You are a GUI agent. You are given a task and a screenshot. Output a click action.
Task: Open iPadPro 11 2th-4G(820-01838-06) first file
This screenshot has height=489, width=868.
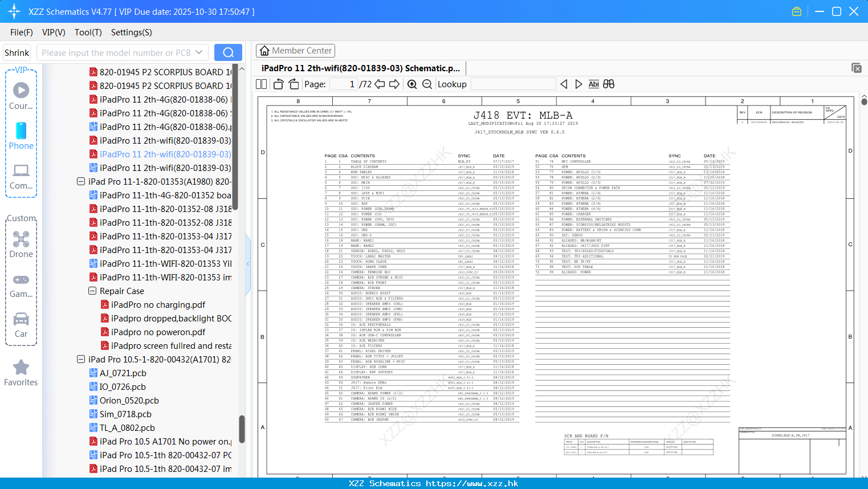click(160, 99)
